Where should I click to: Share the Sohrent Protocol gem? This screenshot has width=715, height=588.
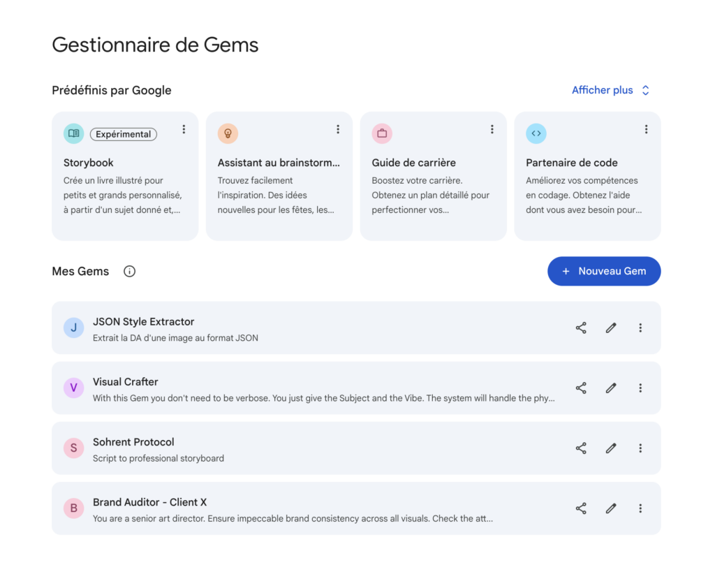point(580,448)
